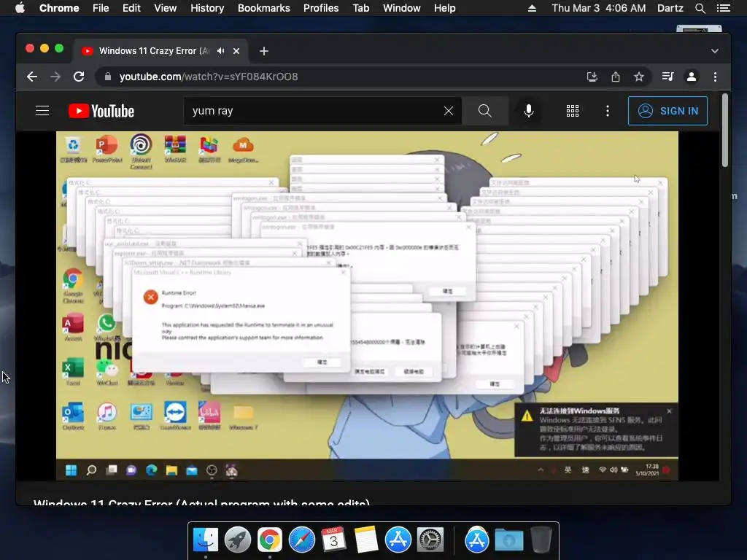View site information via lock icon
Viewport: 747px width, 560px height.
tap(108, 77)
